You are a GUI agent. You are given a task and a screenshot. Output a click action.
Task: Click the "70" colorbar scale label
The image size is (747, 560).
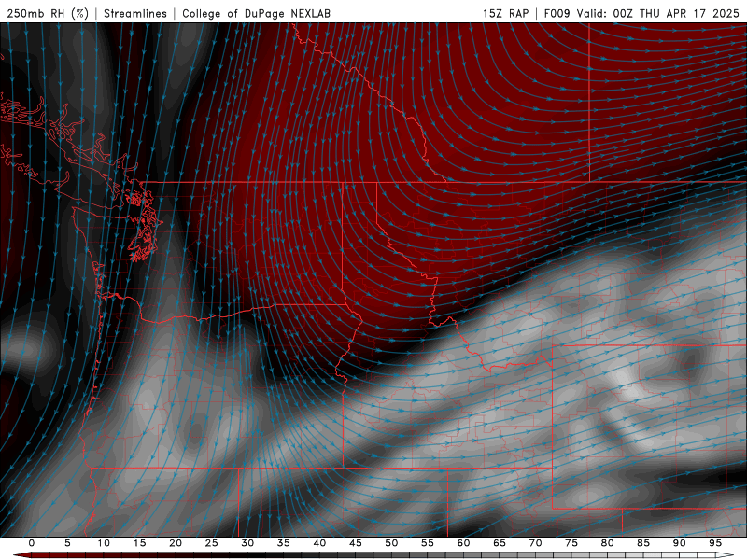[535, 543]
